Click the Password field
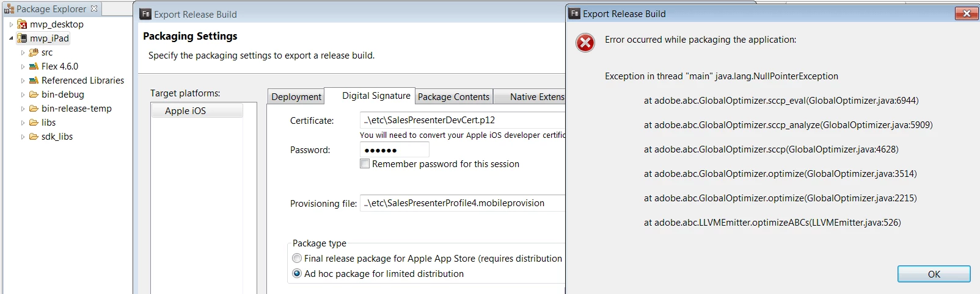 (395, 149)
